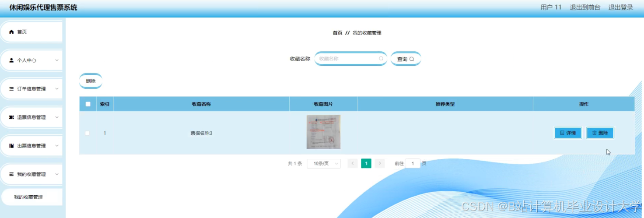Viewport: 644px width, 218px height.
Task: Click the list icon beside 订单信息管理
Action: pos(12,89)
